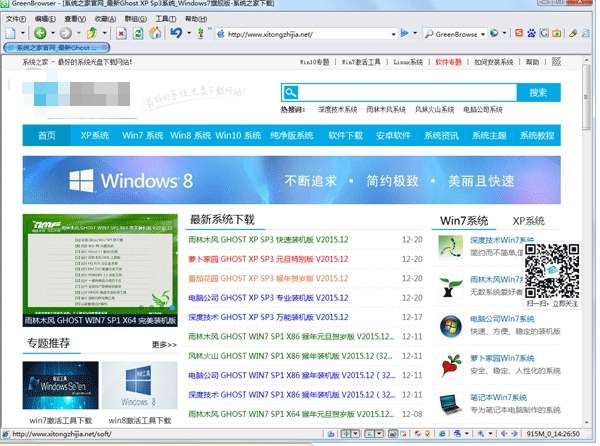Click the blue undo-close arrow icon
600x446 pixels.
point(176,33)
